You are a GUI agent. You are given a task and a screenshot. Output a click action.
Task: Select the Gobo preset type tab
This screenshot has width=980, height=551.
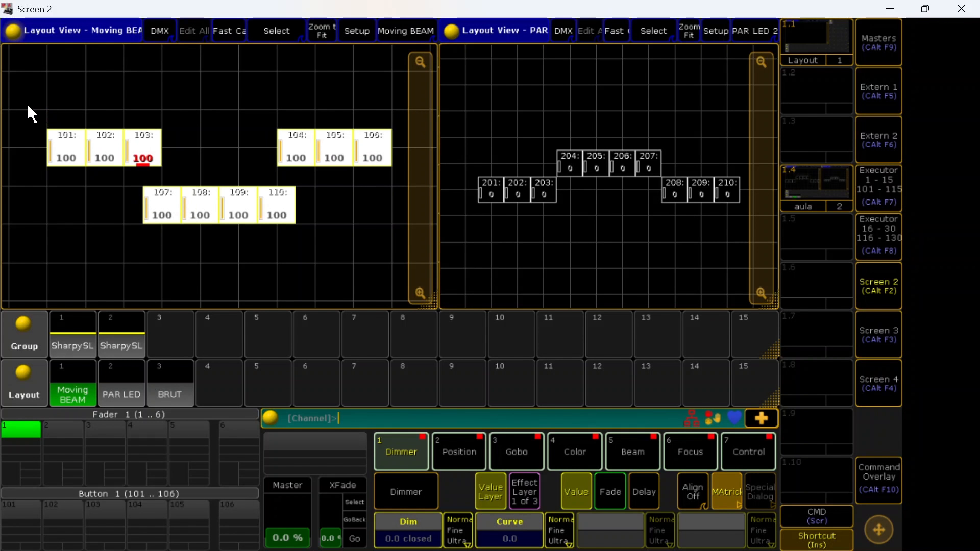[517, 452]
